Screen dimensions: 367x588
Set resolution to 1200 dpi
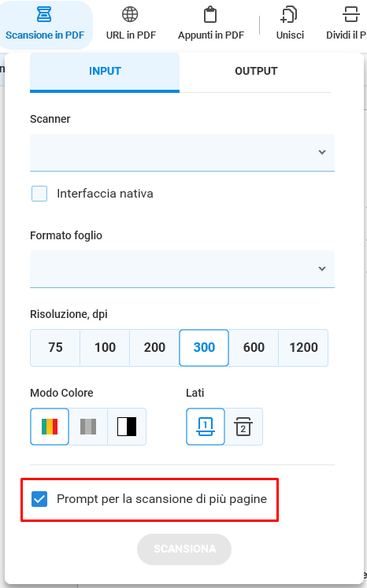click(303, 348)
